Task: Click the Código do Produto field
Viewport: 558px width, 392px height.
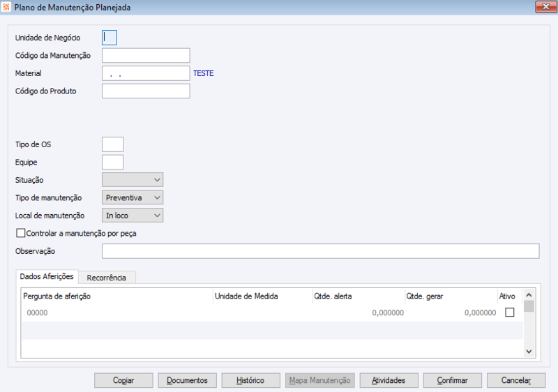Action: 146,91
